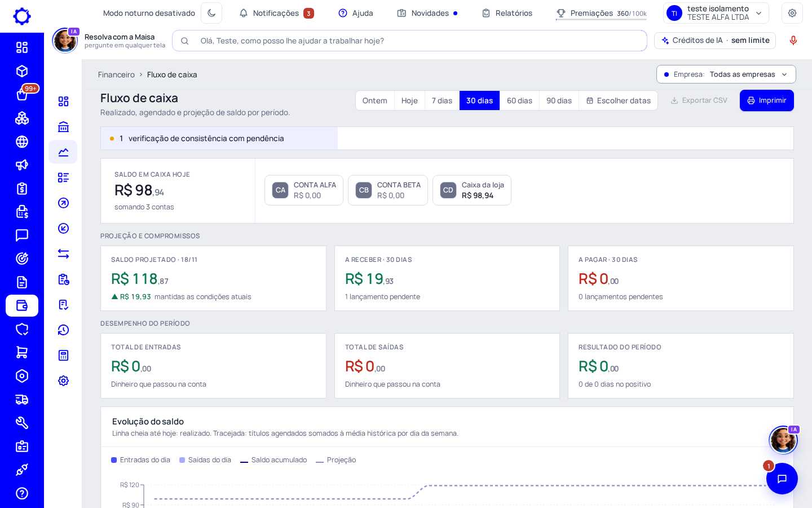Select the CONTA BETA account card

pyautogui.click(x=388, y=190)
